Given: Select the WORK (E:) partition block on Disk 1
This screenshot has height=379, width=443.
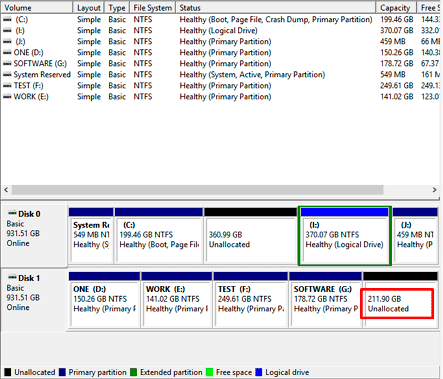Looking at the screenshot, I should pos(177,300).
